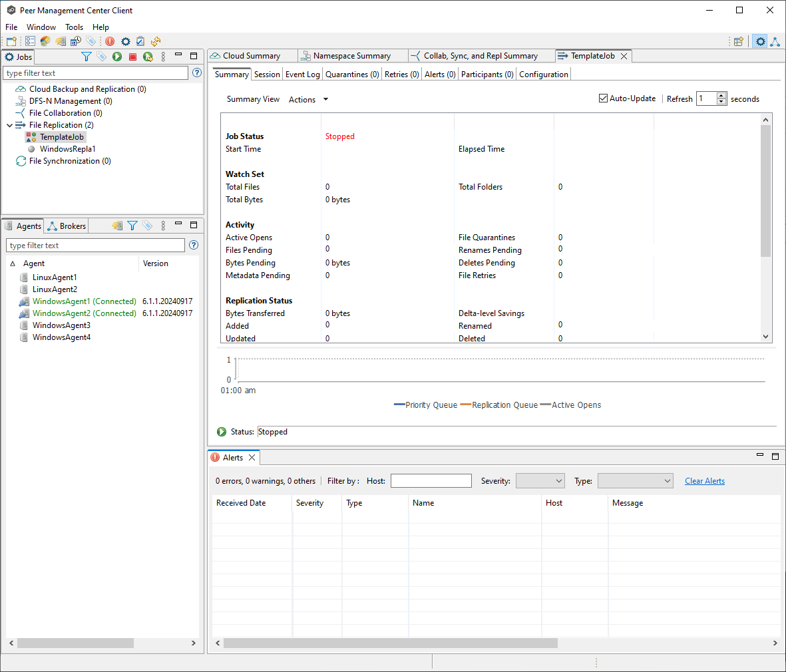Click the calendar clock scheduler toolbar icon
This screenshot has height=672, width=786.
[x=75, y=41]
